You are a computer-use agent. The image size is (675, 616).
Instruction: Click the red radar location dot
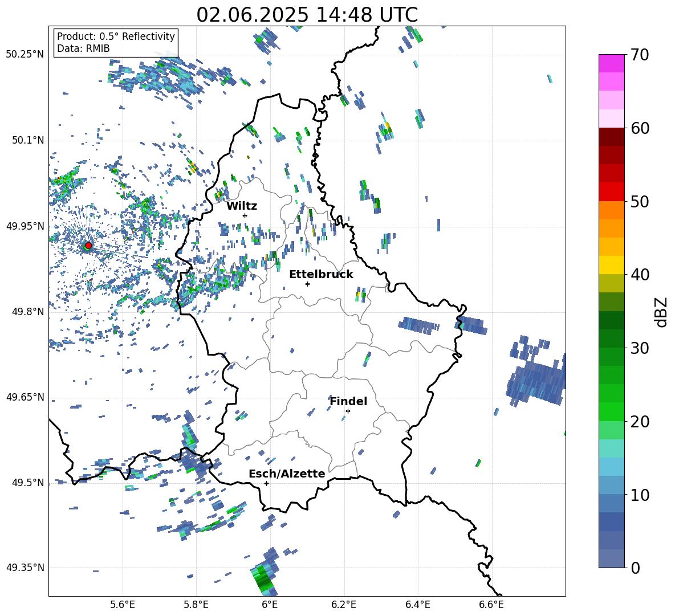88,246
